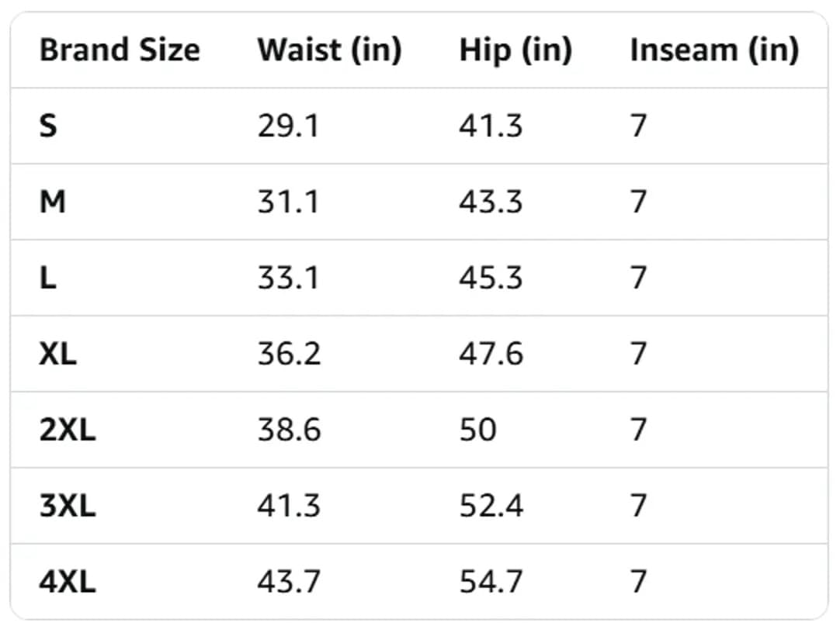Click the Inseam (in) column header
840x633 pixels.
coord(715,50)
